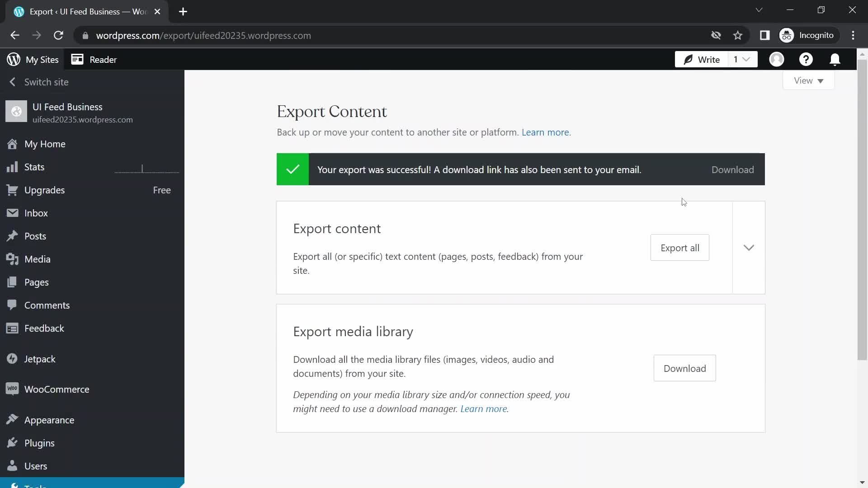Click the WordPress My Sites logo
Image resolution: width=868 pixels, height=488 pixels.
14,59
